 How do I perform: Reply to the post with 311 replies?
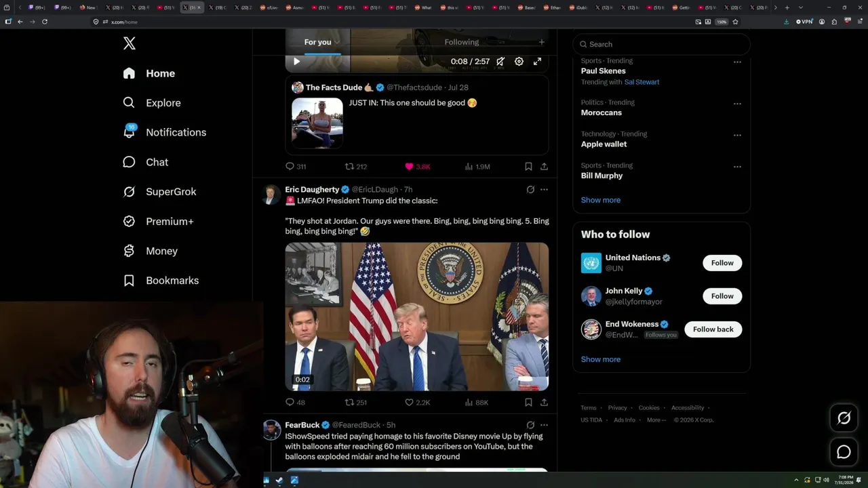tap(296, 166)
